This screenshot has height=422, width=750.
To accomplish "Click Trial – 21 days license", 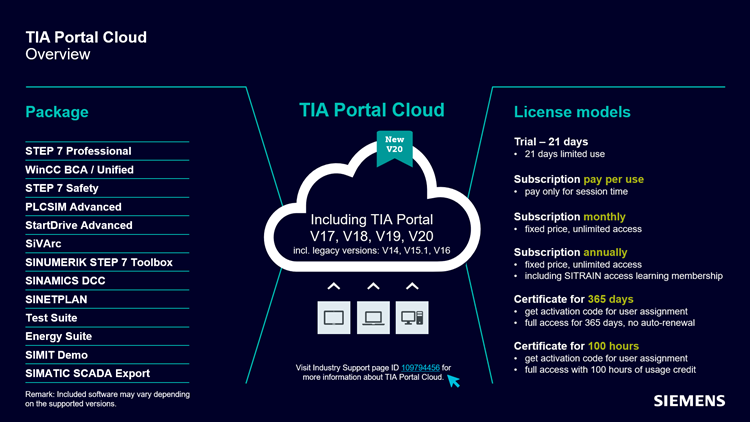I will (x=551, y=142).
